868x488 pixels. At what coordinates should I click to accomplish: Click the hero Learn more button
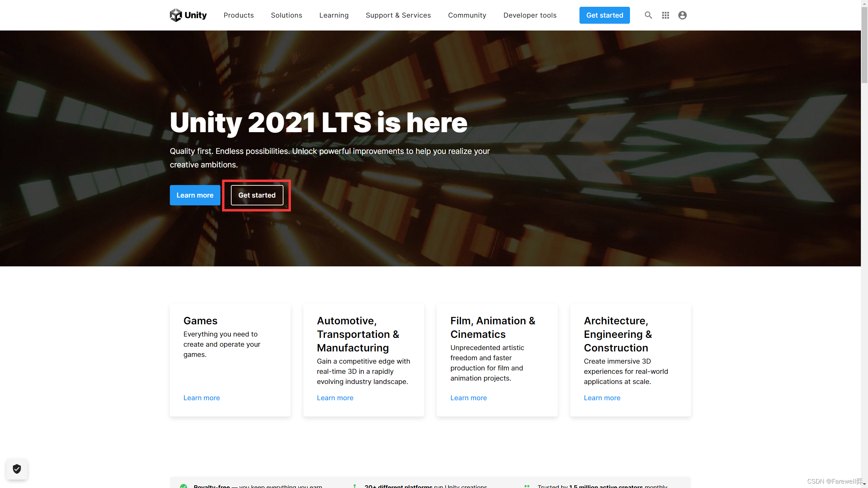[195, 195]
